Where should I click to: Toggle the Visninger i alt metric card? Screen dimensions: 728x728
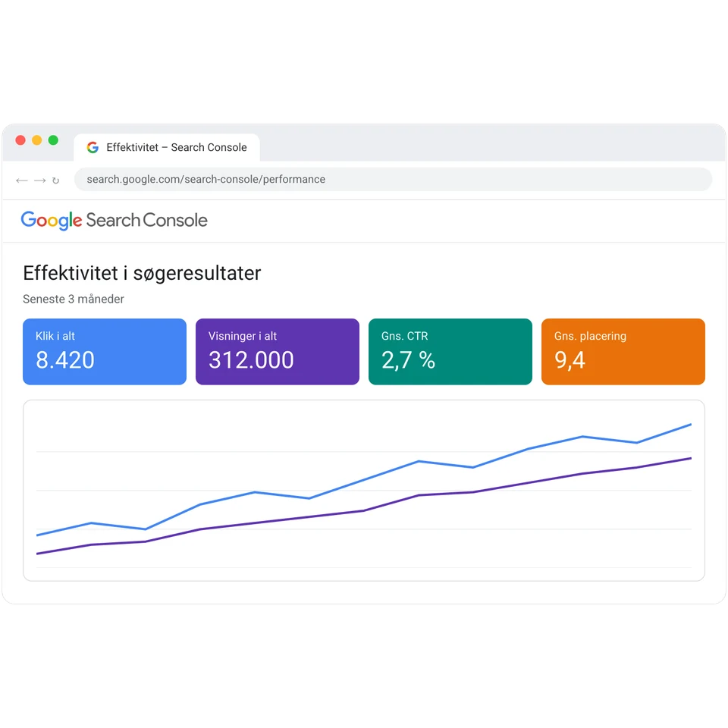click(x=278, y=351)
